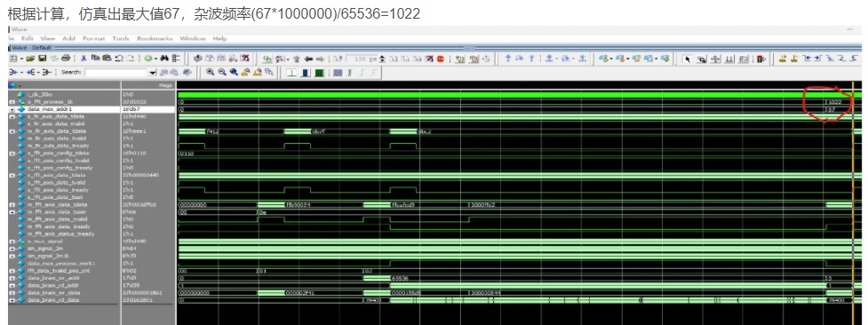The width and height of the screenshot is (868, 325).
Task: Open the View menu
Action: (x=48, y=38)
